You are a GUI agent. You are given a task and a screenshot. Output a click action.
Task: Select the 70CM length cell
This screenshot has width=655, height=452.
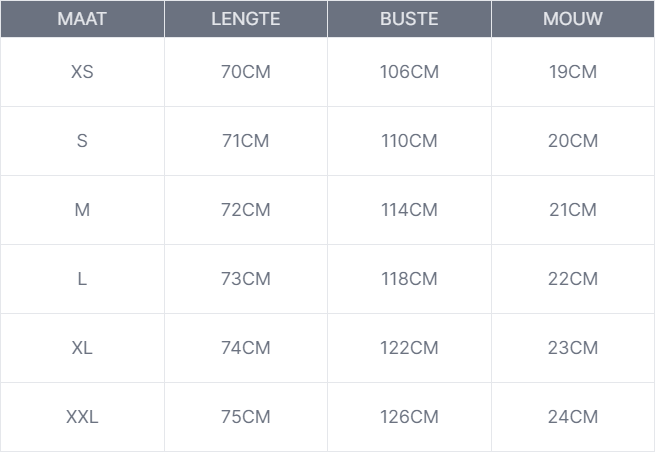tap(246, 72)
